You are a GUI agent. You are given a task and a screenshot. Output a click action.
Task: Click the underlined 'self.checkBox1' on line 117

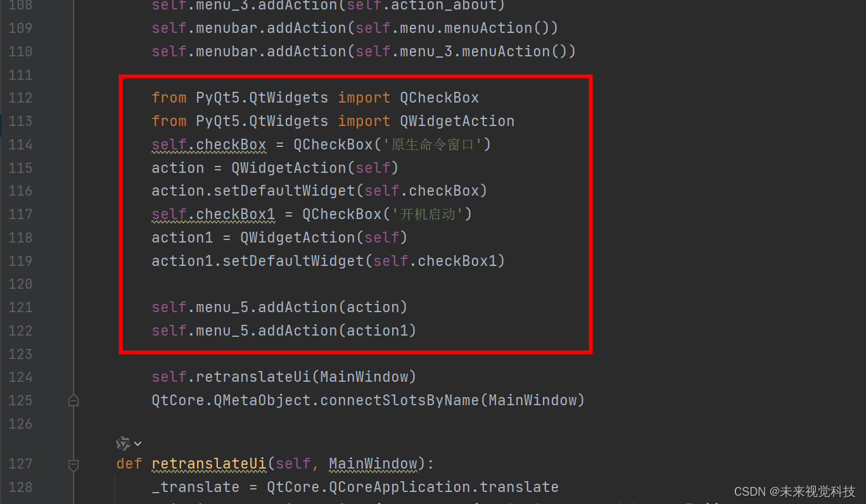pos(213,214)
